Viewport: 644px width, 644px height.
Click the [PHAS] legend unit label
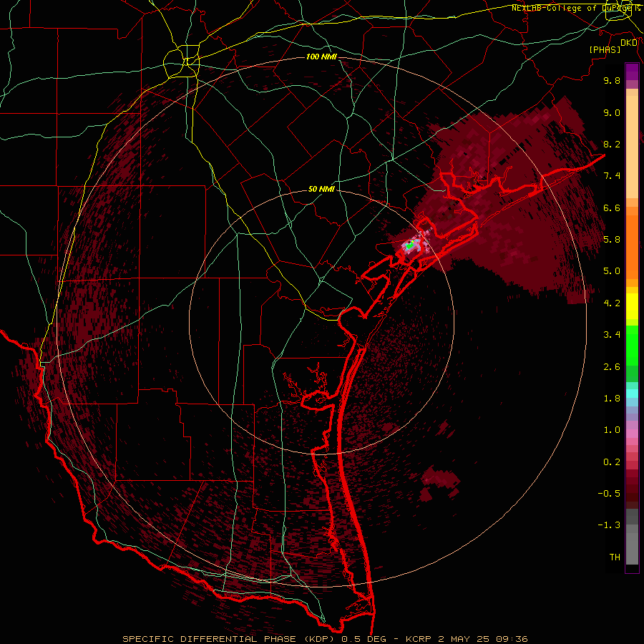click(x=605, y=49)
